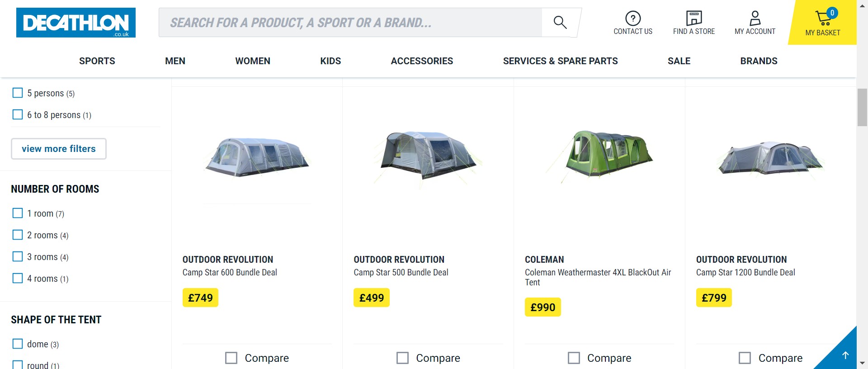Click the scrollbar down arrow
This screenshot has height=369, width=868.
tap(862, 363)
